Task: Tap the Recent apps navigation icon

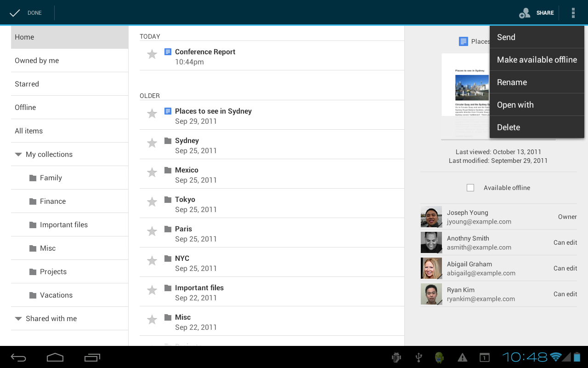Action: pos(91,357)
